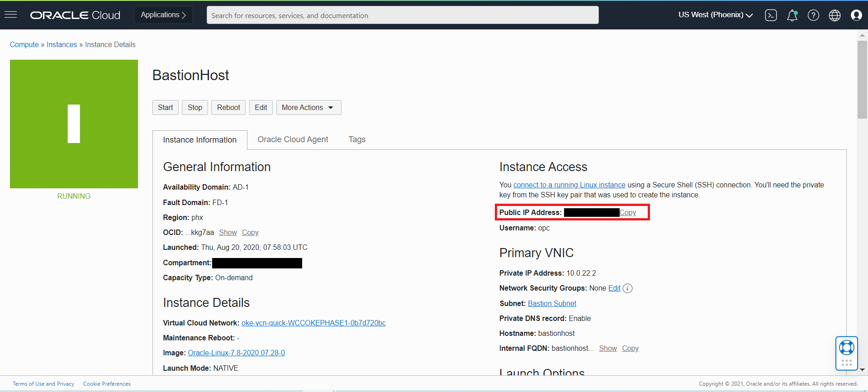Select the Instance Information tab

(x=200, y=140)
